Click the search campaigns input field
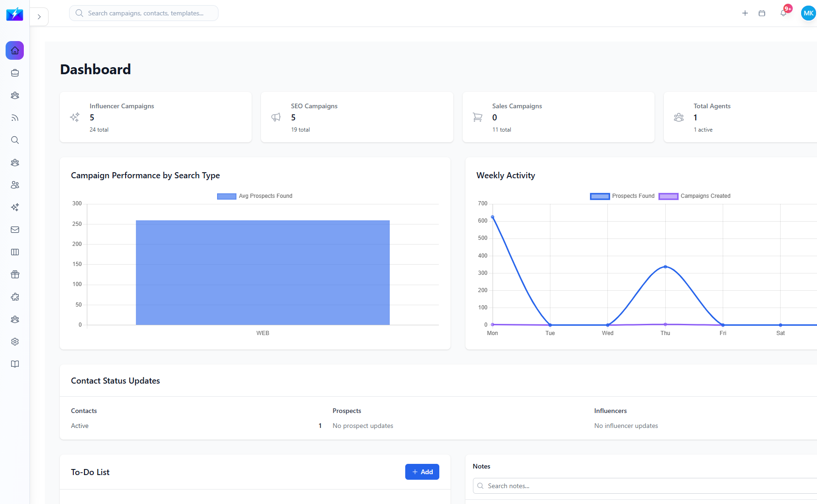 [x=143, y=13]
